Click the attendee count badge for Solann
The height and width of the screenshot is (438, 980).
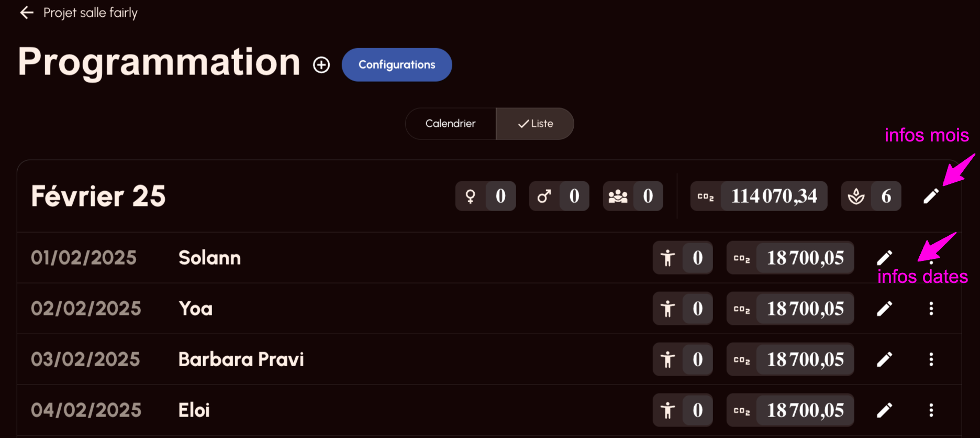[x=682, y=258]
